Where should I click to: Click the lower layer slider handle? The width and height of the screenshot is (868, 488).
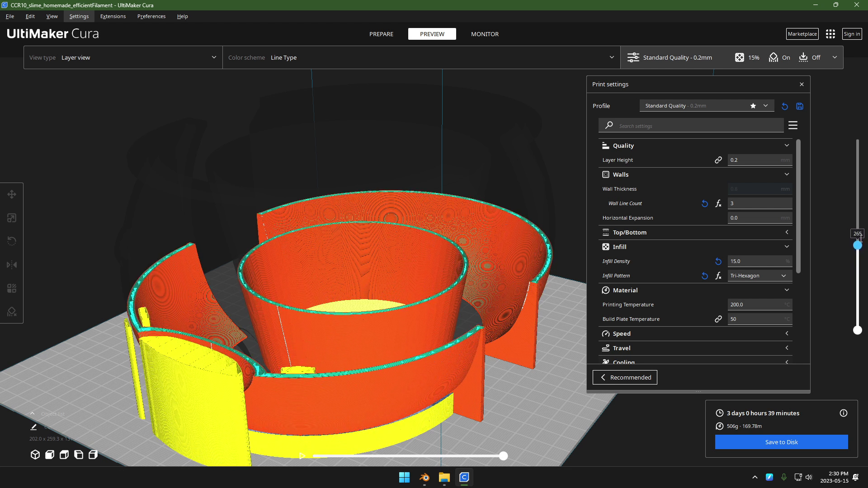(x=857, y=330)
